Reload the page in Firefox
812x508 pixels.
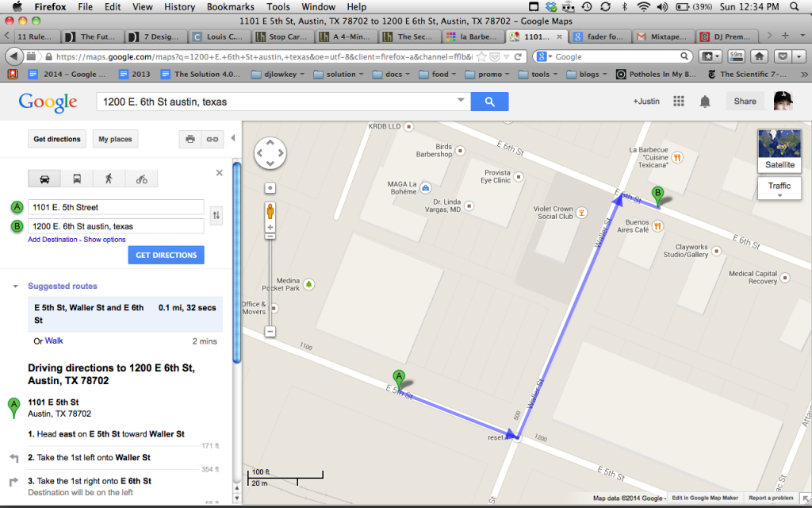518,56
